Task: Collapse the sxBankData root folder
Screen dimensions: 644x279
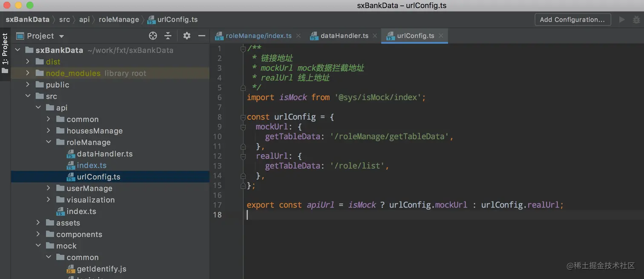Action: tap(17, 50)
